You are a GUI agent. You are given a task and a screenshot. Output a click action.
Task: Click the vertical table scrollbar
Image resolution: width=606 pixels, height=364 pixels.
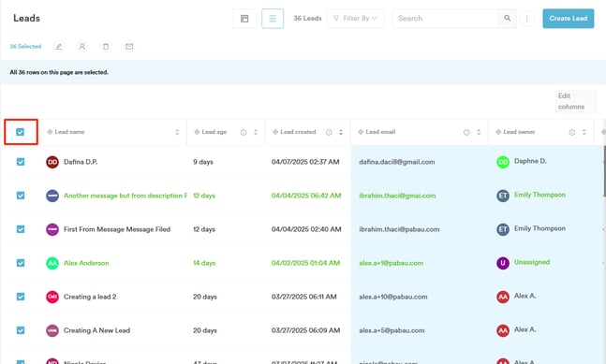604,172
